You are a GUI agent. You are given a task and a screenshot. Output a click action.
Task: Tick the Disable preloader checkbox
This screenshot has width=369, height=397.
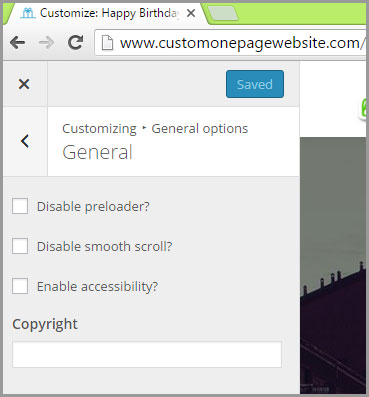pyautogui.click(x=20, y=206)
